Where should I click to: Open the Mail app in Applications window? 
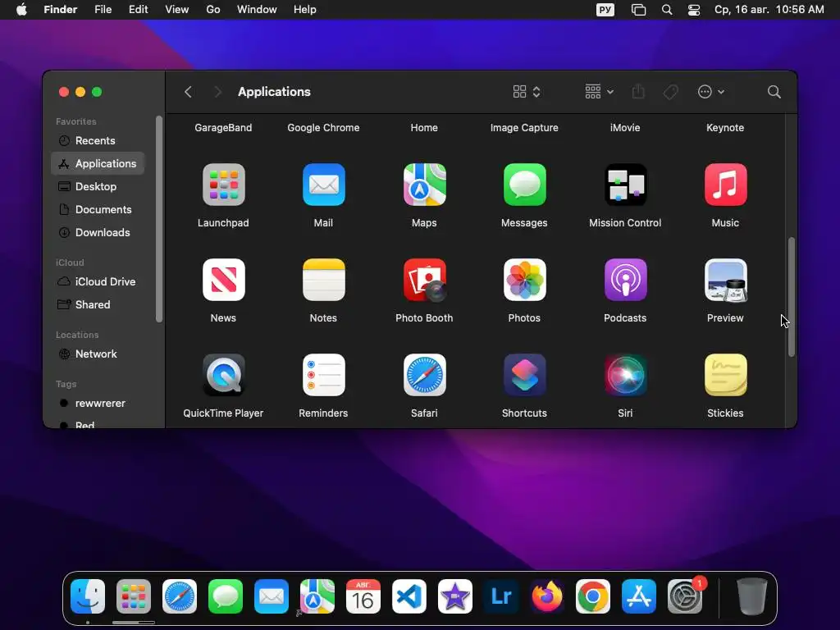click(323, 185)
